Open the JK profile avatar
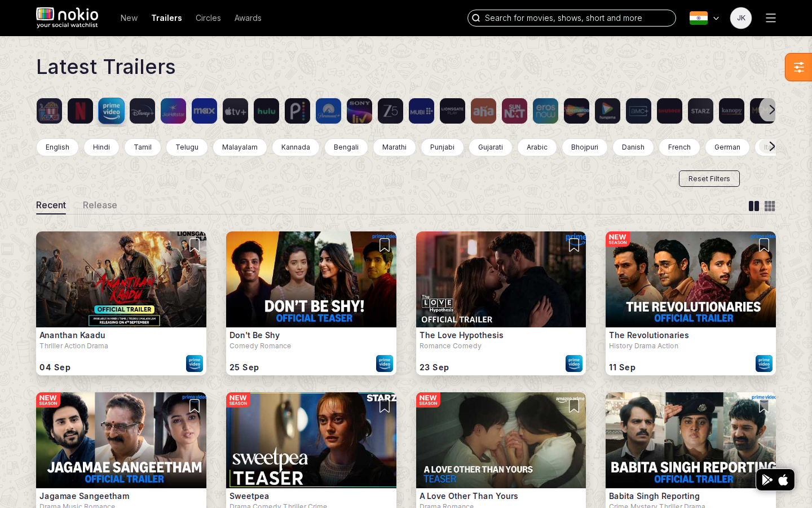This screenshot has width=812, height=508. [x=741, y=18]
